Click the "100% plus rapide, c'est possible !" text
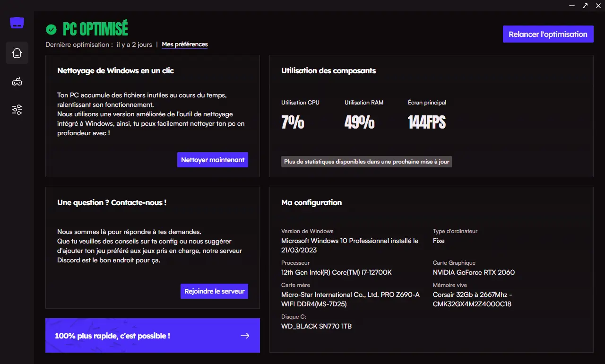The height and width of the screenshot is (364, 605). [x=112, y=336]
